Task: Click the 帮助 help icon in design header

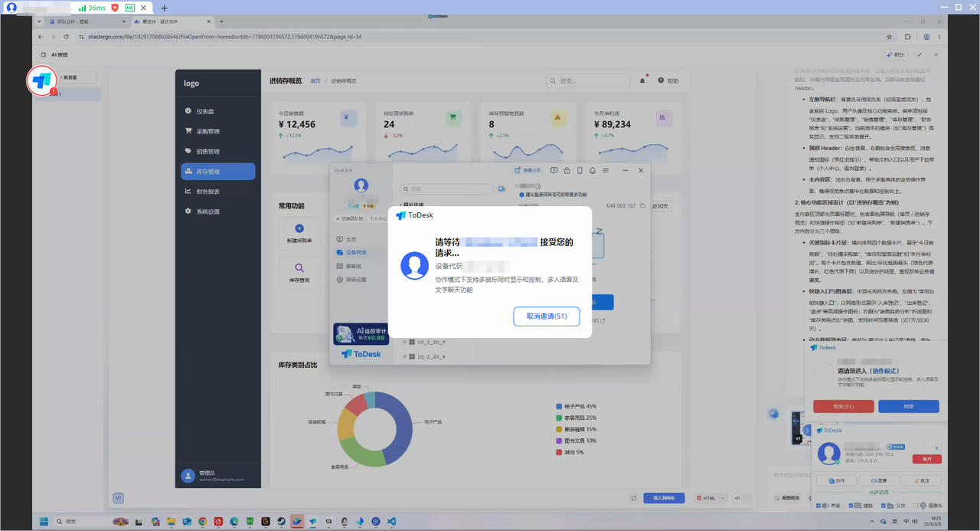Action: (661, 80)
